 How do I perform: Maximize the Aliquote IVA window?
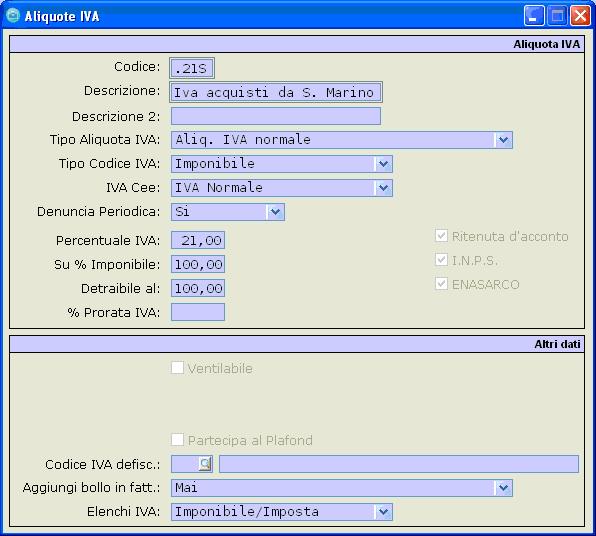pos(557,16)
